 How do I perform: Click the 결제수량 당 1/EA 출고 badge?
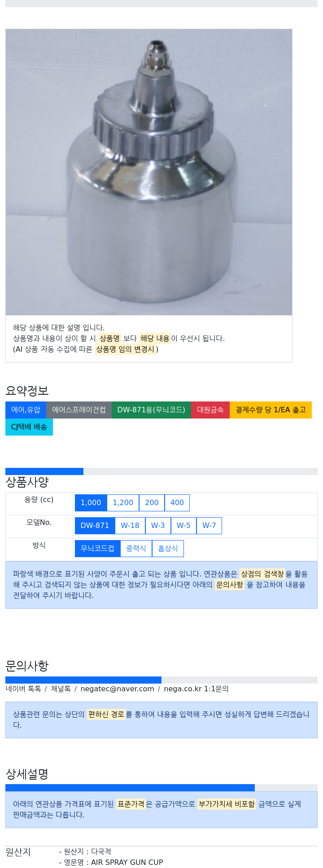[x=271, y=410]
